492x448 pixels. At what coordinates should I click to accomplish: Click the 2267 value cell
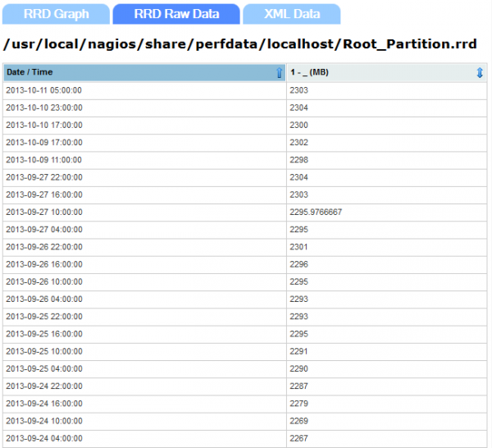pos(299,438)
